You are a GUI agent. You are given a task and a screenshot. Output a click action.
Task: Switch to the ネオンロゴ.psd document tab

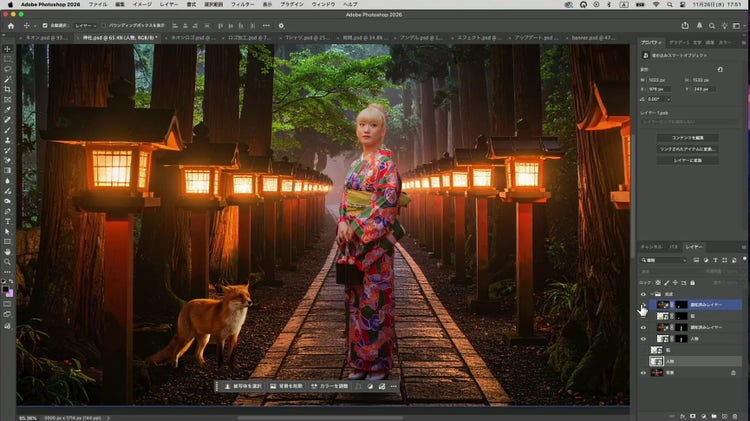click(x=192, y=37)
